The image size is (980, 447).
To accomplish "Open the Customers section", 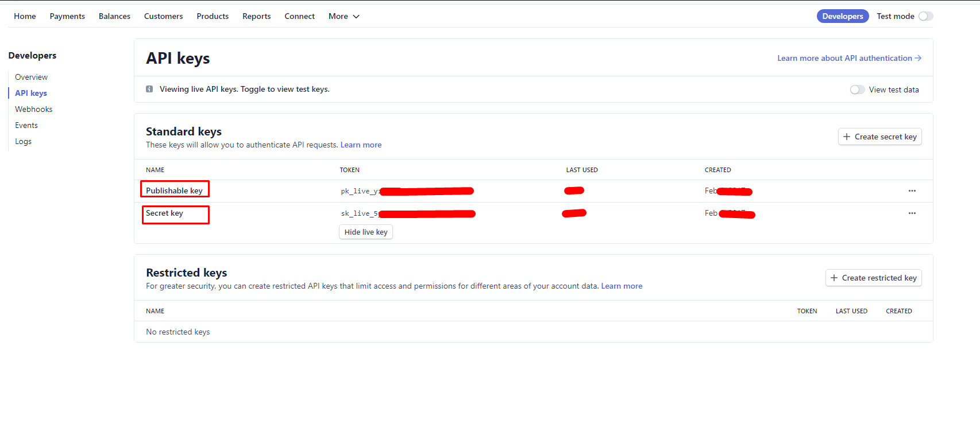I will [x=163, y=16].
